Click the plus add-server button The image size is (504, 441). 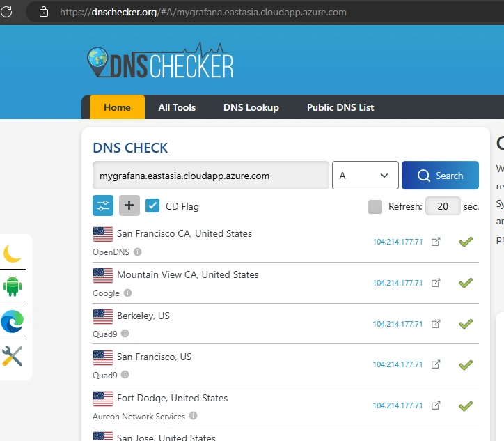pos(129,206)
